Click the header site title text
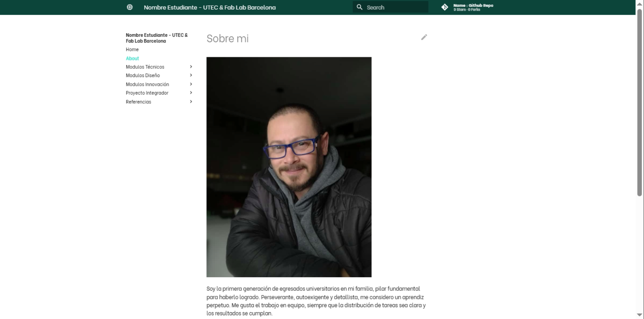The width and height of the screenshot is (644, 319). [x=209, y=8]
